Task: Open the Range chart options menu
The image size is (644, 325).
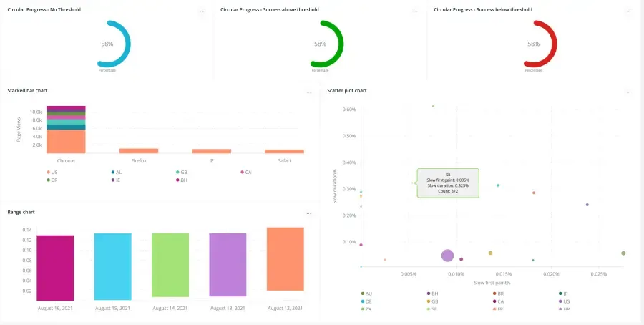Action: (309, 213)
